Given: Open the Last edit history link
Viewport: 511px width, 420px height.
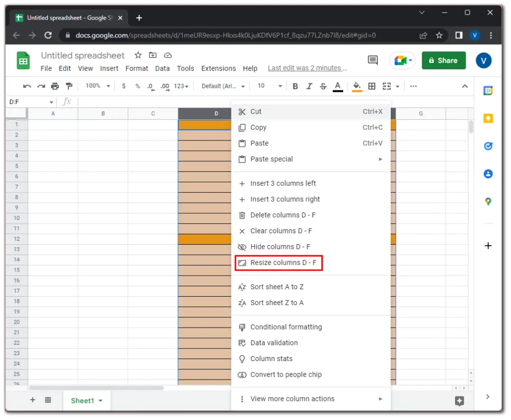Looking at the screenshot, I should pos(306,68).
